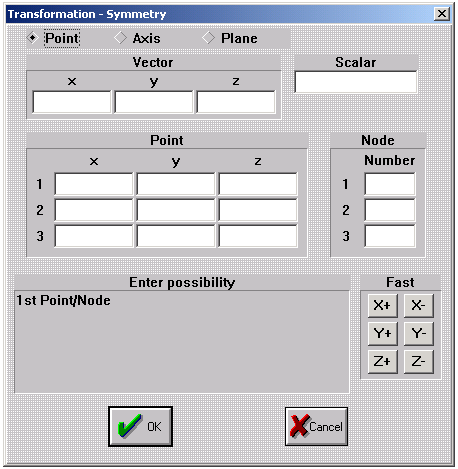The width and height of the screenshot is (458, 469).
Task: Click Point 2 y coordinate field
Action: (176, 210)
